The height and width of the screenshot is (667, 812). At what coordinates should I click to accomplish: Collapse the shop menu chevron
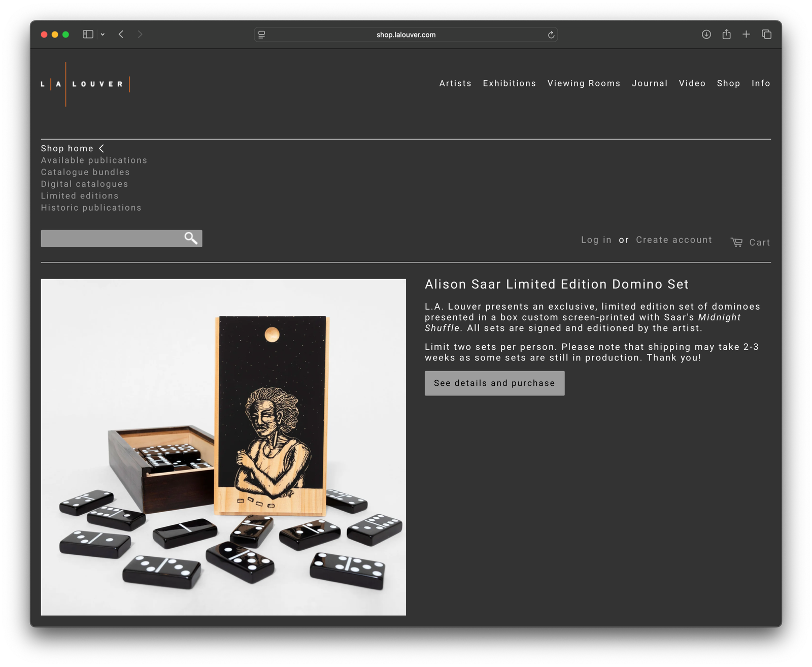coord(101,148)
